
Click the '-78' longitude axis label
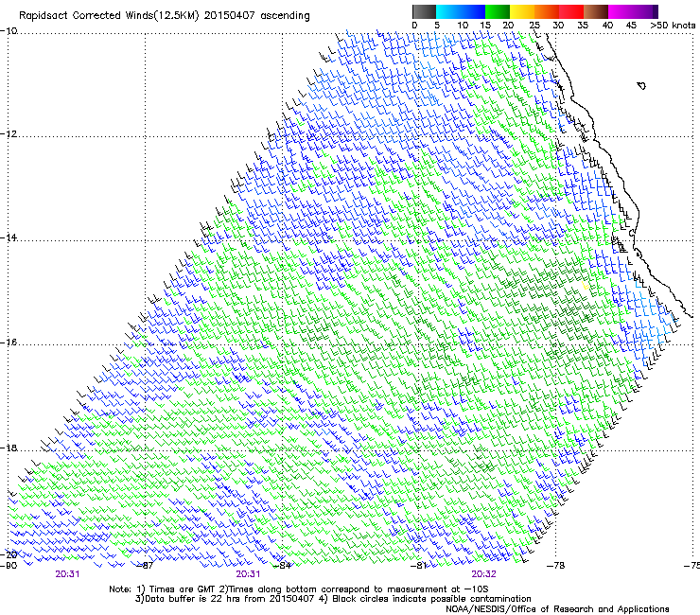[x=556, y=566]
